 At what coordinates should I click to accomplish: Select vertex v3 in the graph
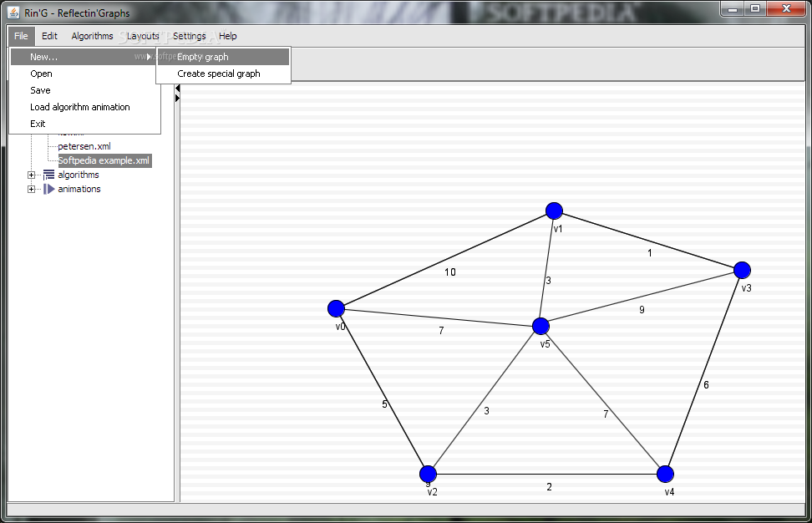point(742,270)
